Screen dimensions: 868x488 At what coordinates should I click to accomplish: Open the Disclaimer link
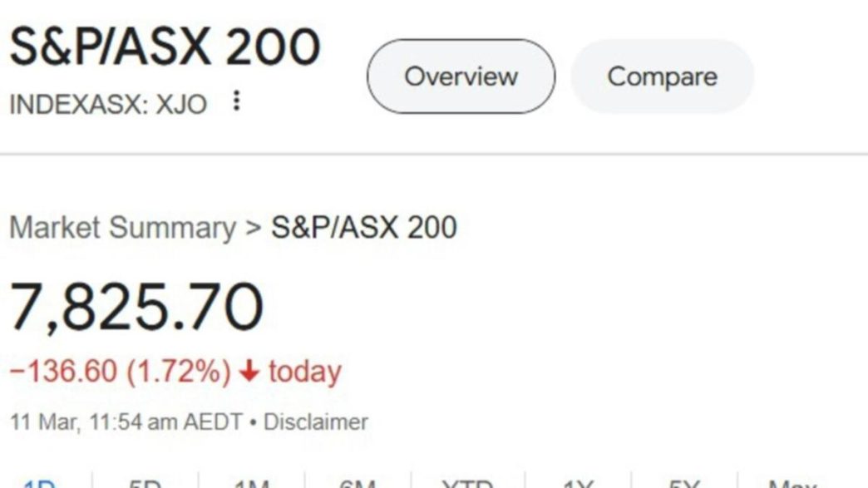click(316, 422)
